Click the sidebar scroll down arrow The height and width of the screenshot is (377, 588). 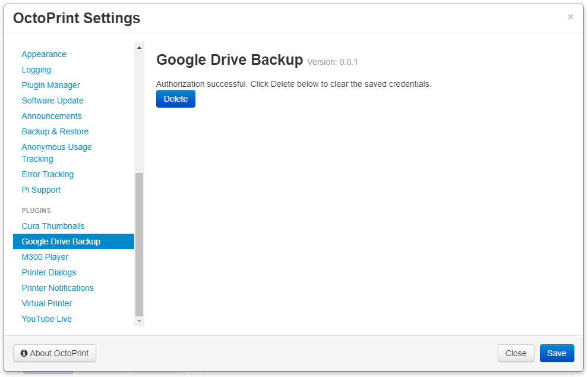pyautogui.click(x=139, y=321)
